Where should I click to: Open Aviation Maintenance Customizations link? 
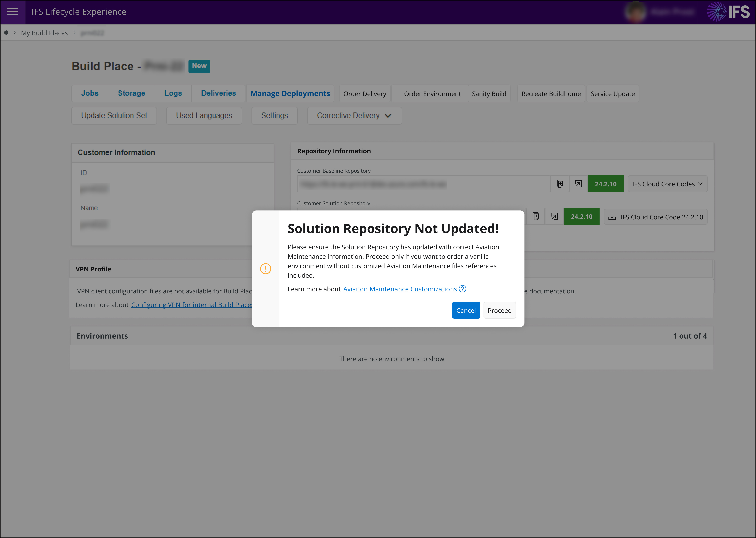(400, 289)
